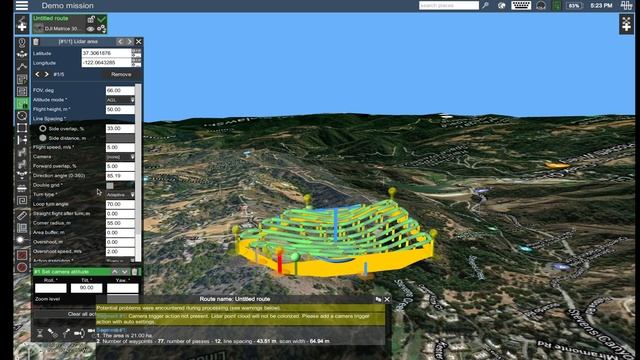Screen dimensions: 640x360
Task: Open the green vehicle status icon
Action: [557, 5]
